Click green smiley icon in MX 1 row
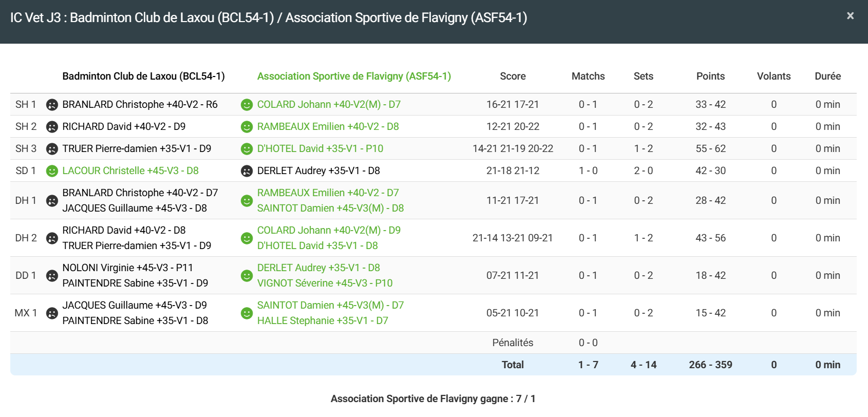The height and width of the screenshot is (417, 868). point(247,313)
